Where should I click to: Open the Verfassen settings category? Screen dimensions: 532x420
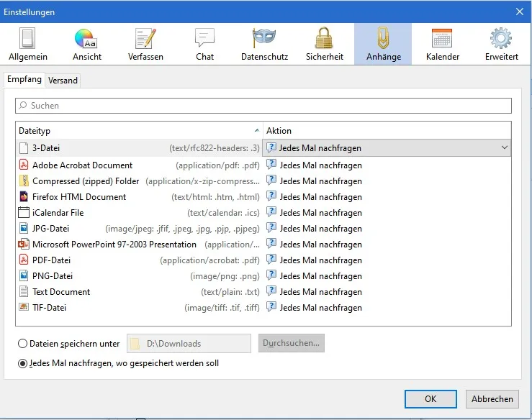(x=145, y=44)
